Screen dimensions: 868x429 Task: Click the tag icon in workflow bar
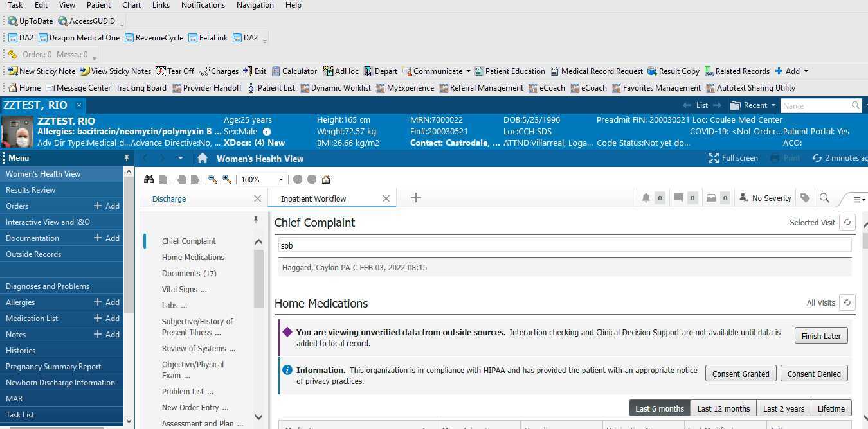[x=804, y=198]
